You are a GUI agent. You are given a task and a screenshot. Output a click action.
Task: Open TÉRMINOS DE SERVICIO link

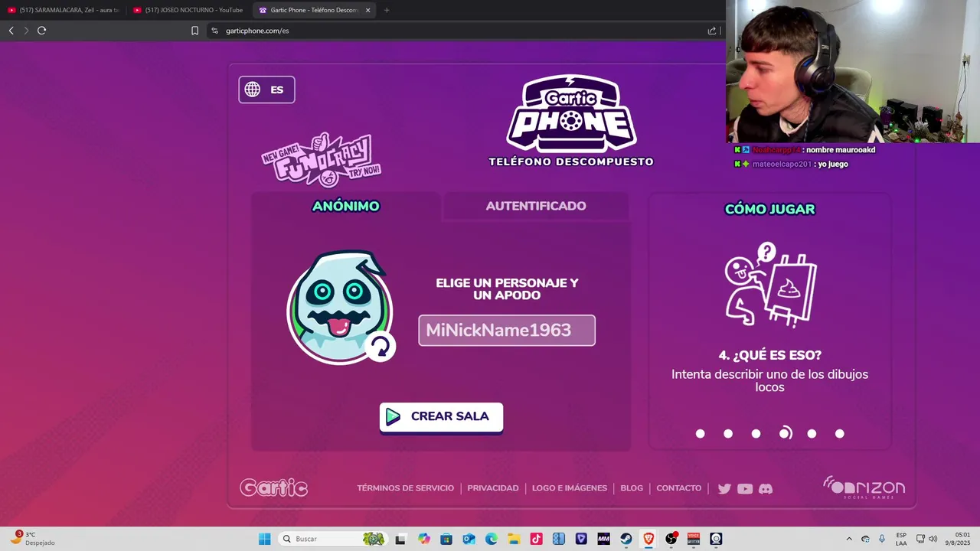(x=405, y=488)
